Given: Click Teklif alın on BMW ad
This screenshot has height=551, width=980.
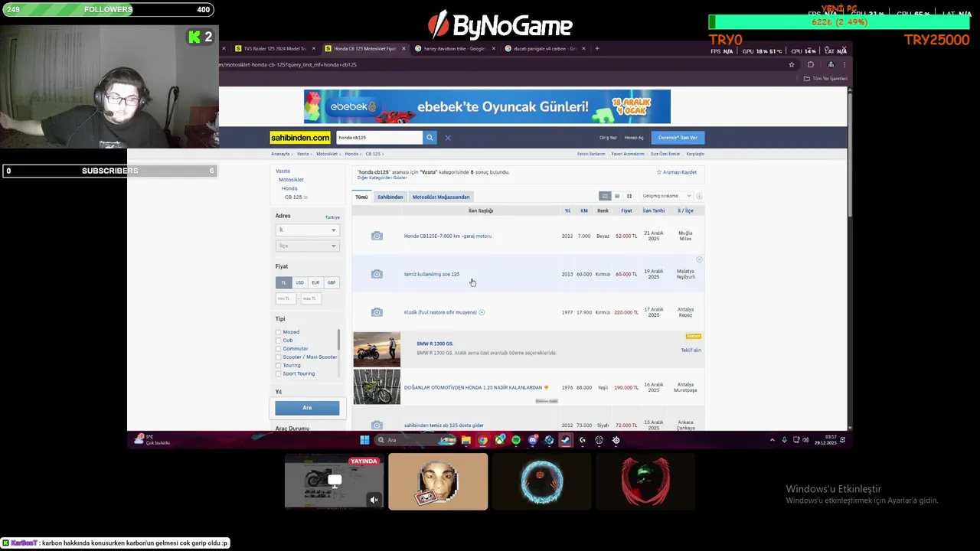Looking at the screenshot, I should coord(691,350).
